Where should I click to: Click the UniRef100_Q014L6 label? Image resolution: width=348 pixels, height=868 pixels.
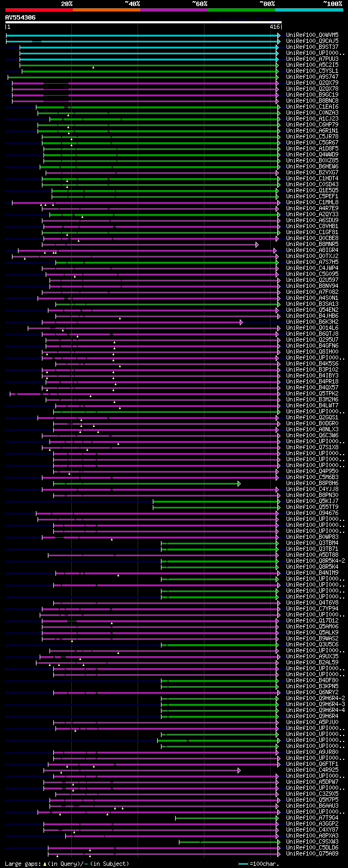pyautogui.click(x=312, y=328)
